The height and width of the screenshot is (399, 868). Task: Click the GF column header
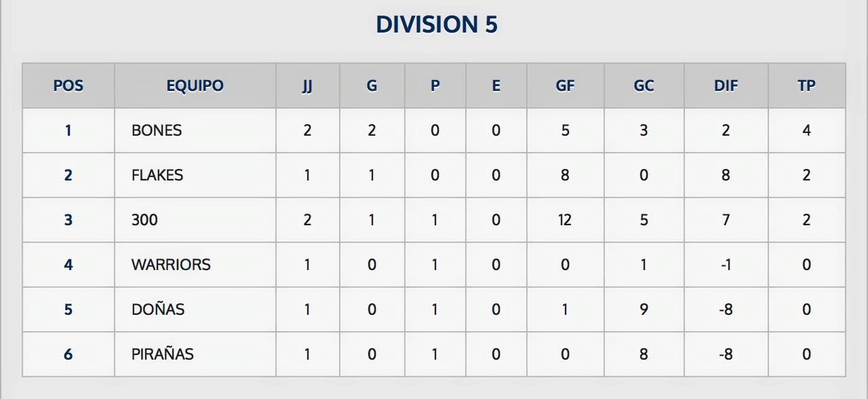[565, 86]
